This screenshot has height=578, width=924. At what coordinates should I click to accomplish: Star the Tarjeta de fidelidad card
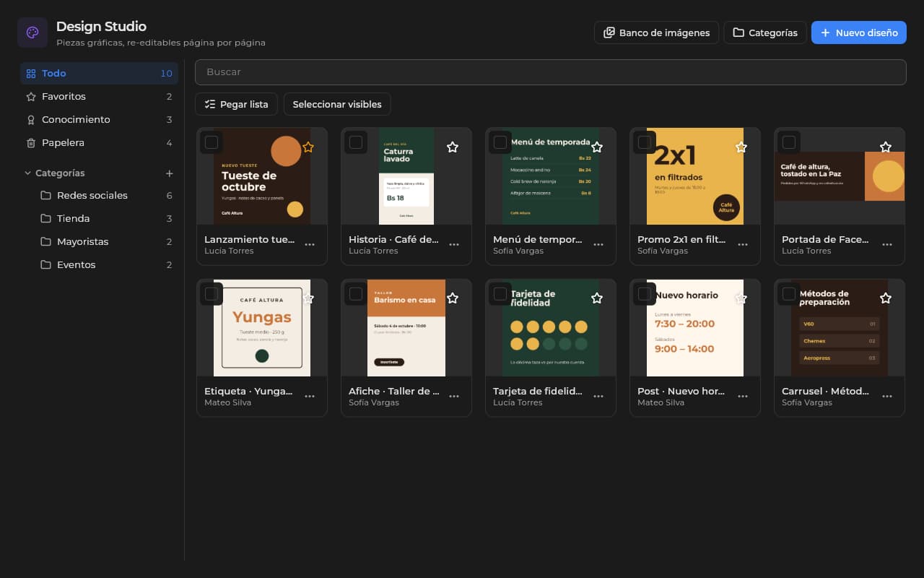point(597,298)
